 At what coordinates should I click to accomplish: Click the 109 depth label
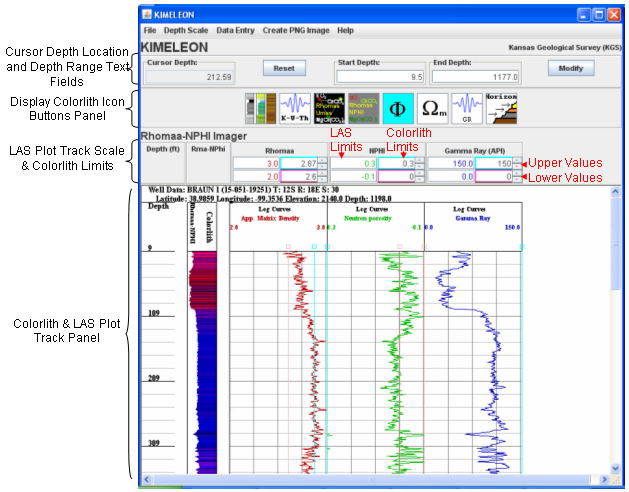[x=154, y=313]
